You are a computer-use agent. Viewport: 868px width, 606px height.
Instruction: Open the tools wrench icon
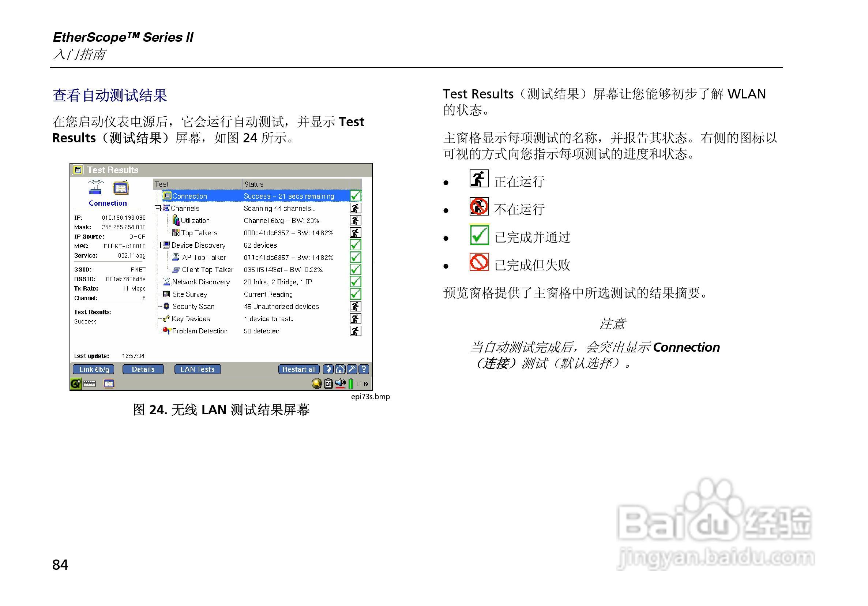352,369
